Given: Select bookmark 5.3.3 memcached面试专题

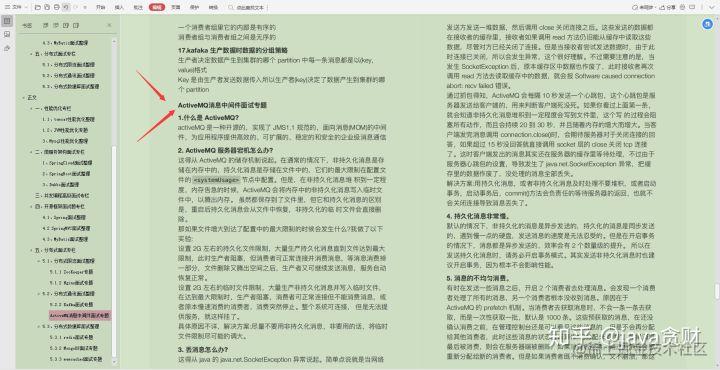Looking at the screenshot, I should (76, 359).
